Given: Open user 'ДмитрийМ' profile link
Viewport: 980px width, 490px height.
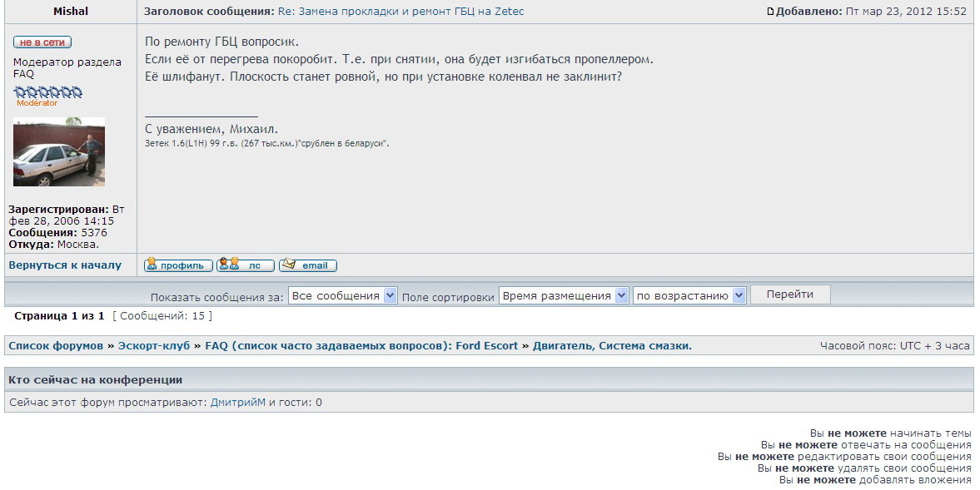Looking at the screenshot, I should click(238, 403).
